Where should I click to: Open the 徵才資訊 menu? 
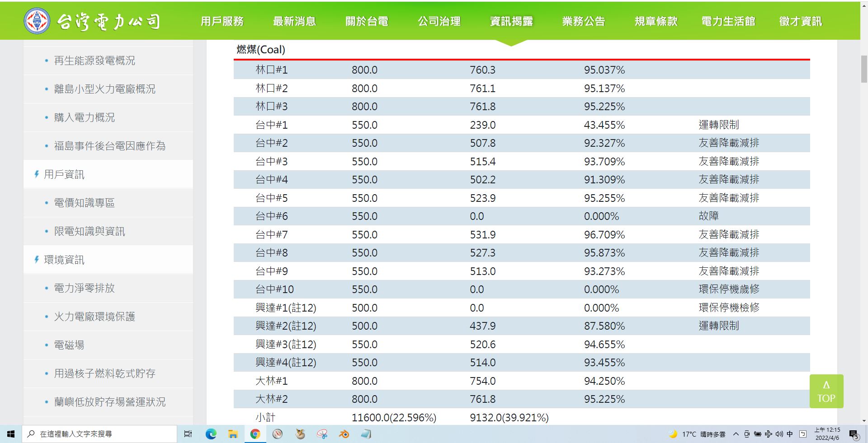(801, 21)
